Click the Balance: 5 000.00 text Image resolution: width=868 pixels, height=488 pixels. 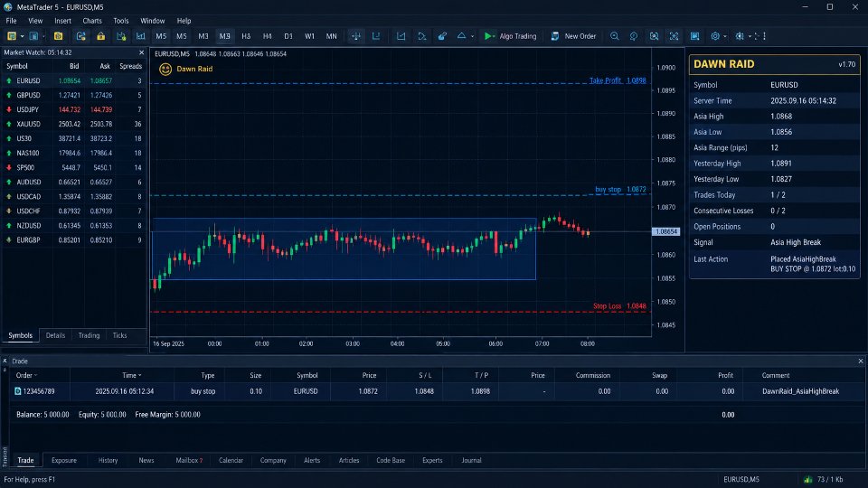coord(42,415)
